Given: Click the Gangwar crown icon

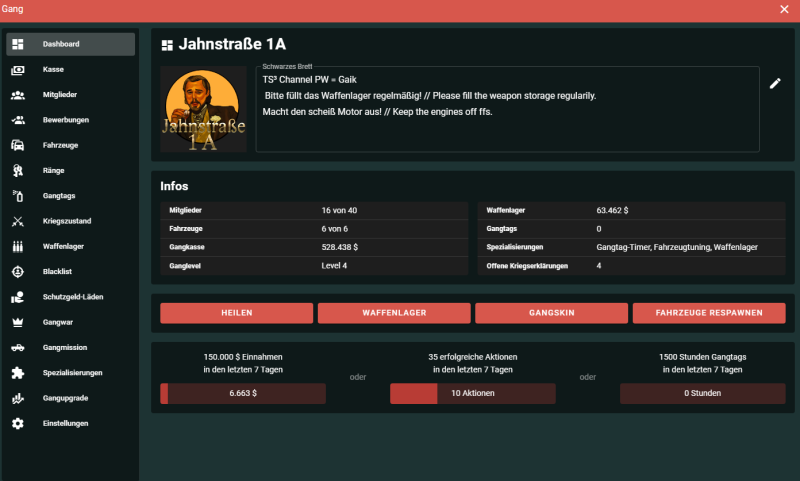Looking at the screenshot, I should click(x=18, y=322).
